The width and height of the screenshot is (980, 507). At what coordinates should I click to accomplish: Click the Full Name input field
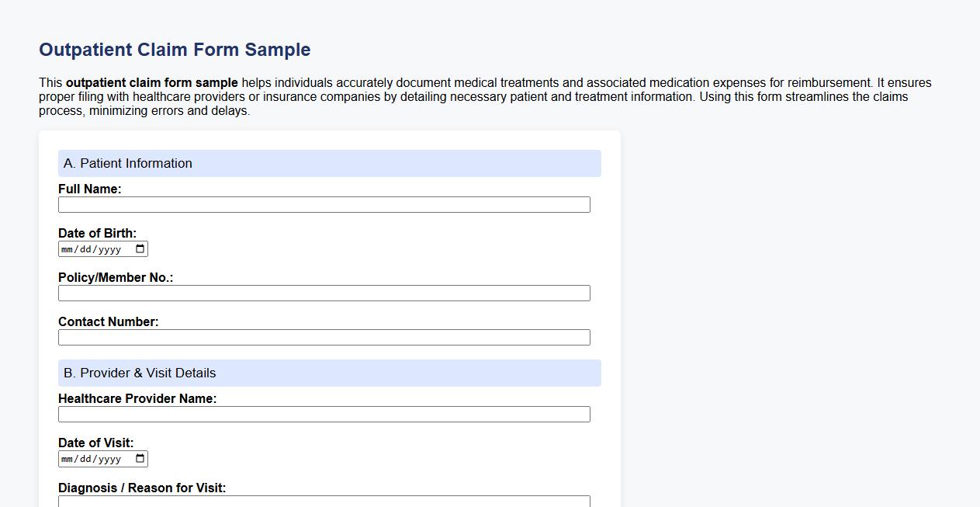324,204
